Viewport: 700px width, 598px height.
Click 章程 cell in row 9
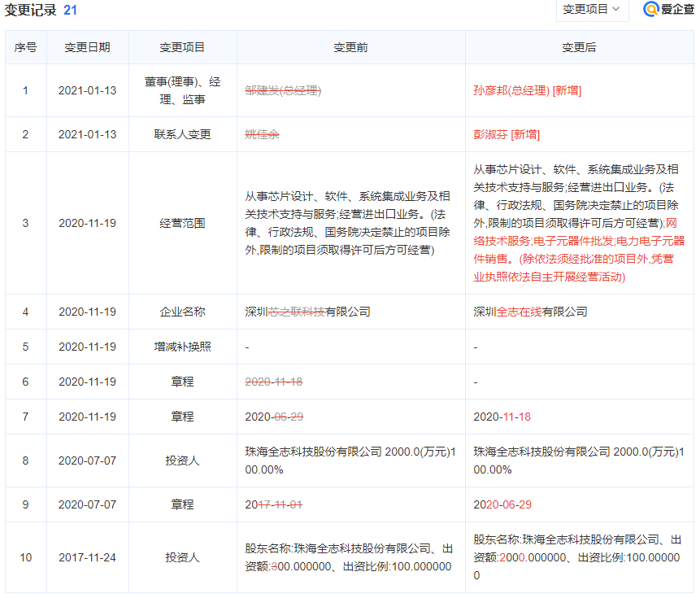pyautogui.click(x=182, y=504)
